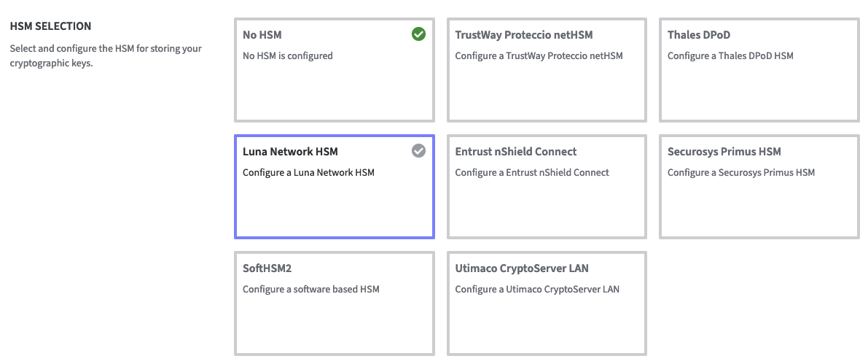
Task: Select the Luna Network HSM title
Action: coord(290,152)
